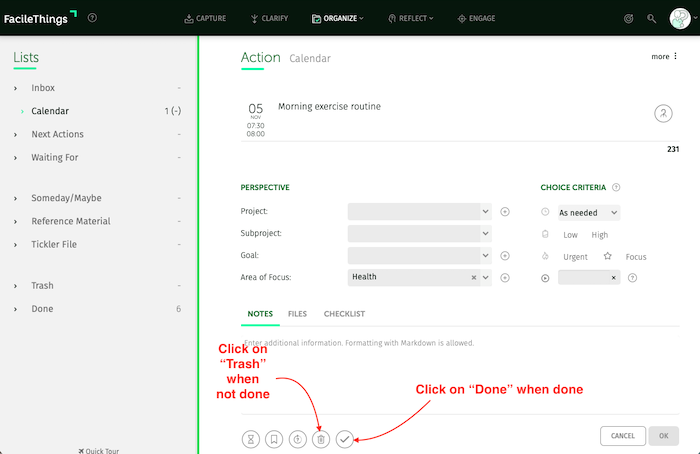Open the 'more' options link
The image size is (700, 454).
point(662,57)
